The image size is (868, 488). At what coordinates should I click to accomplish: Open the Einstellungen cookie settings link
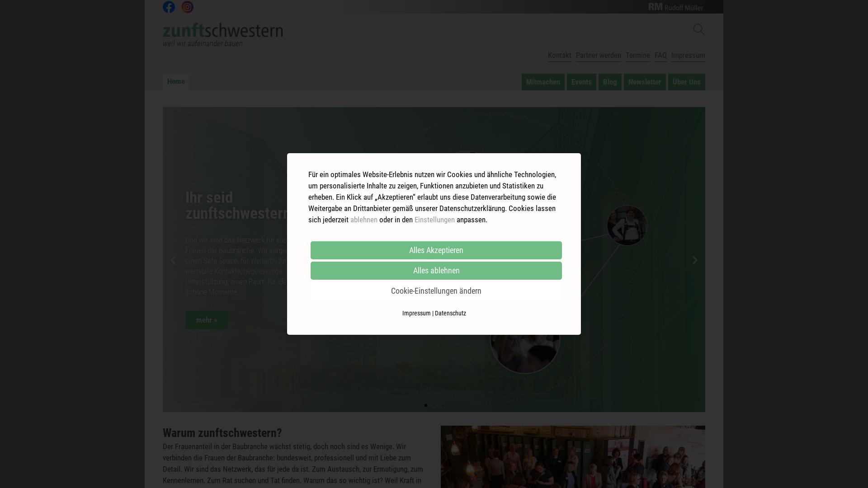(434, 219)
